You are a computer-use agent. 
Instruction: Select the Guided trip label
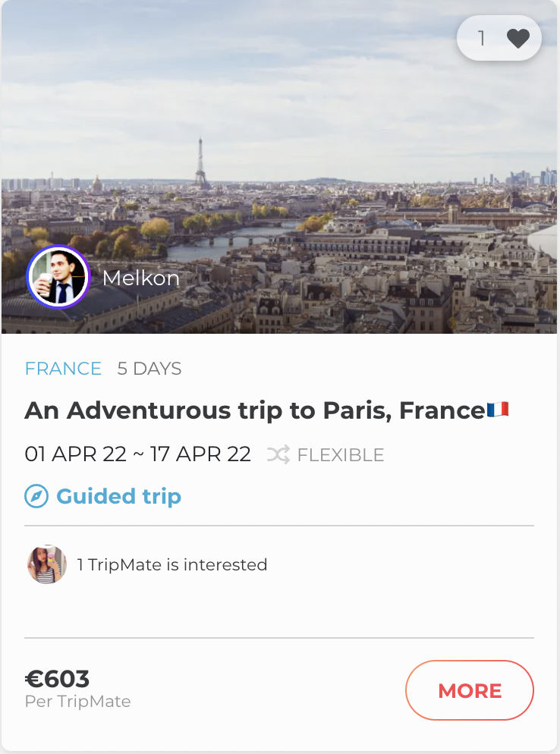pyautogui.click(x=118, y=497)
